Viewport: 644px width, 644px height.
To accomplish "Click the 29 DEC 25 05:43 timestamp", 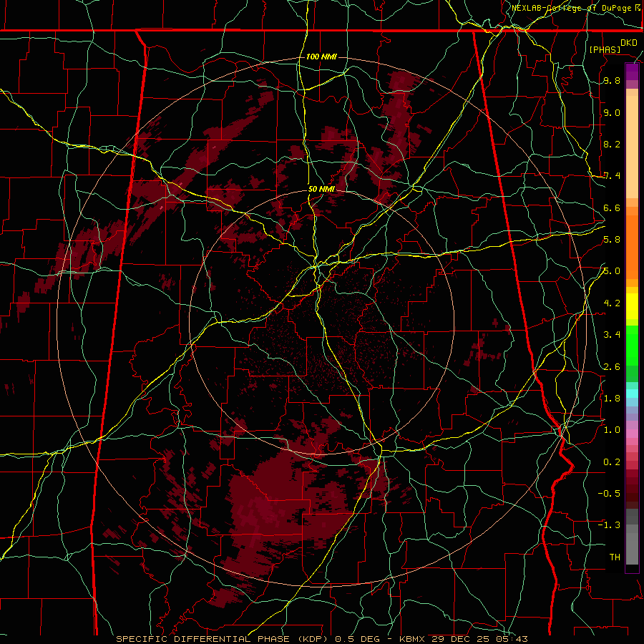I will (479, 639).
